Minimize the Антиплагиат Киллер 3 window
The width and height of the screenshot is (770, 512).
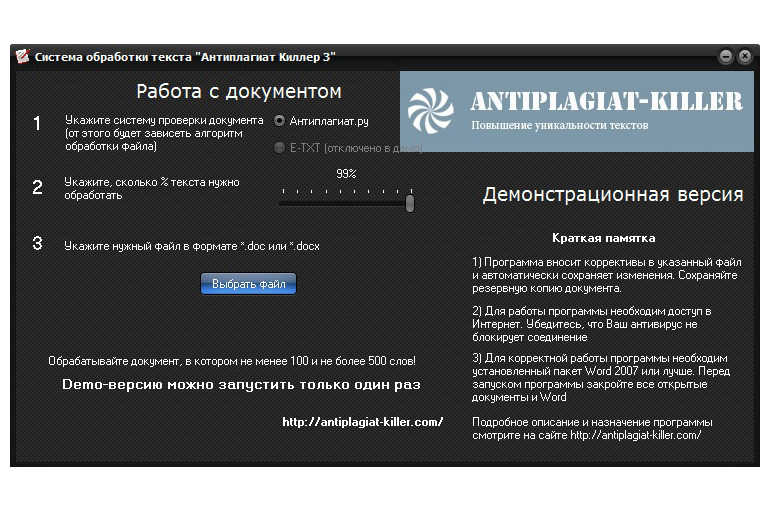pyautogui.click(x=725, y=56)
